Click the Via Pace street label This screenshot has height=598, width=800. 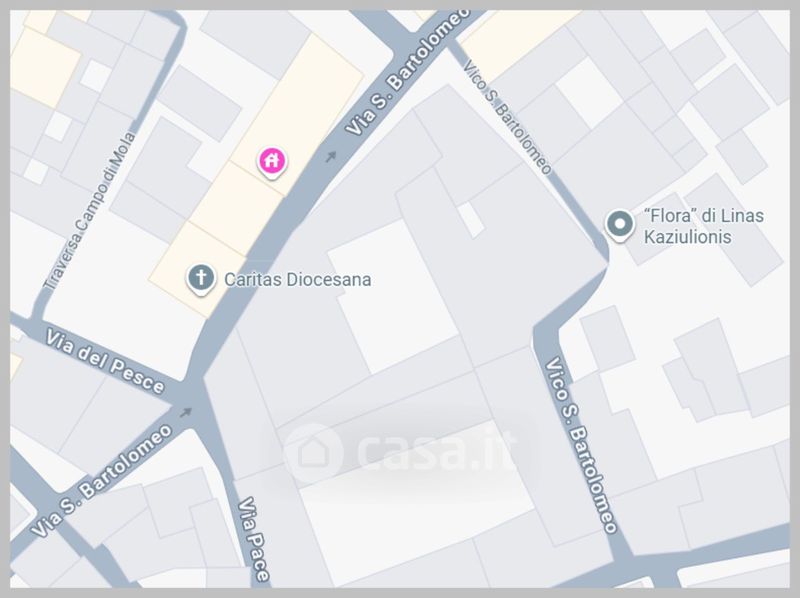pyautogui.click(x=254, y=539)
